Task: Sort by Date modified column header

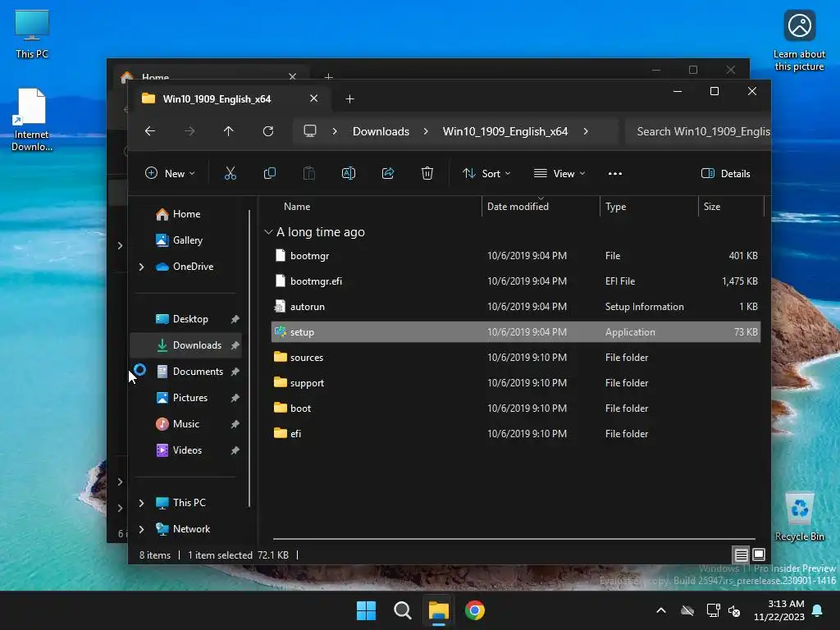Action: click(x=518, y=206)
